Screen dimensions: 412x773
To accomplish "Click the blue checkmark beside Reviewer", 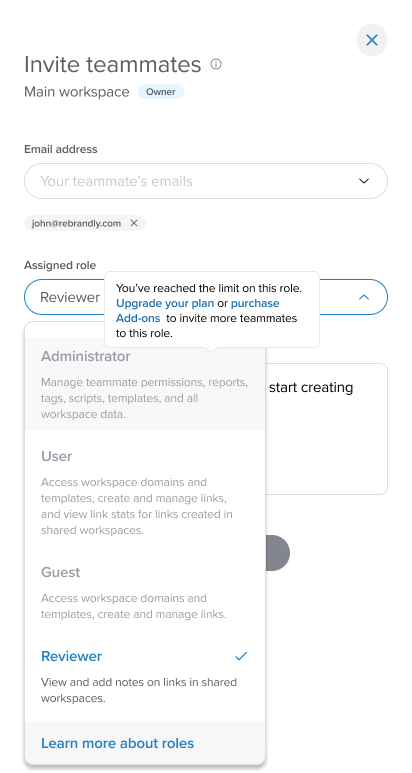I will click(240, 656).
